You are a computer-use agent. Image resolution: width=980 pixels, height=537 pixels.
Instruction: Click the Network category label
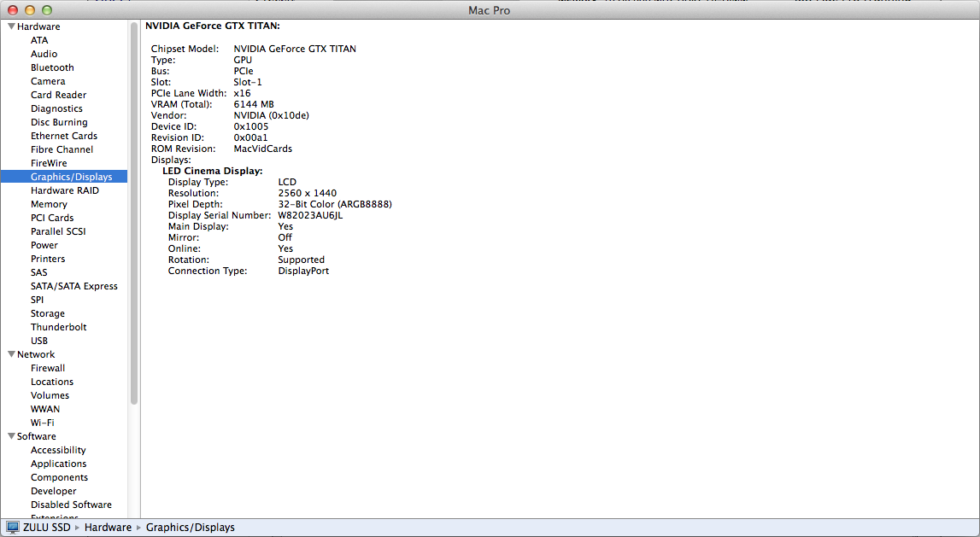36,354
